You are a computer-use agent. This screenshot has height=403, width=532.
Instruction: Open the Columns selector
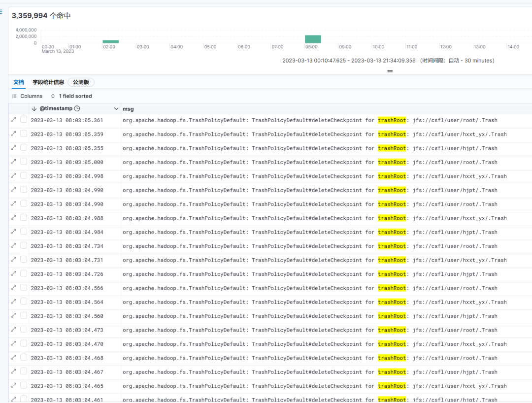tap(28, 96)
